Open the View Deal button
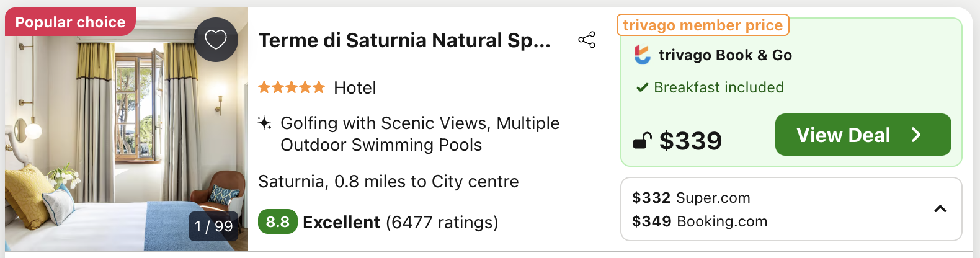 [863, 135]
